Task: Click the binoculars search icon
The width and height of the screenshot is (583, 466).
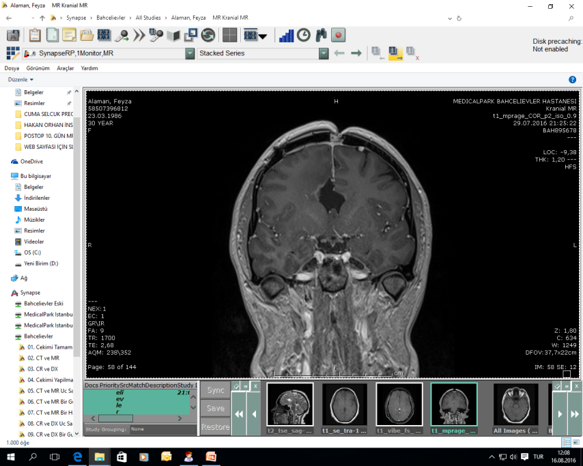Action: 321,35
